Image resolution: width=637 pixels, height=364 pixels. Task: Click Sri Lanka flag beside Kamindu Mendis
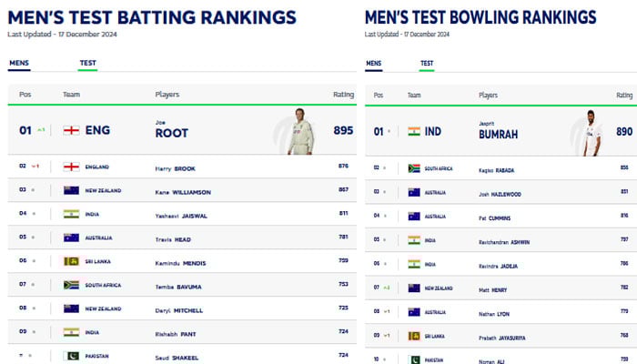[71, 261]
